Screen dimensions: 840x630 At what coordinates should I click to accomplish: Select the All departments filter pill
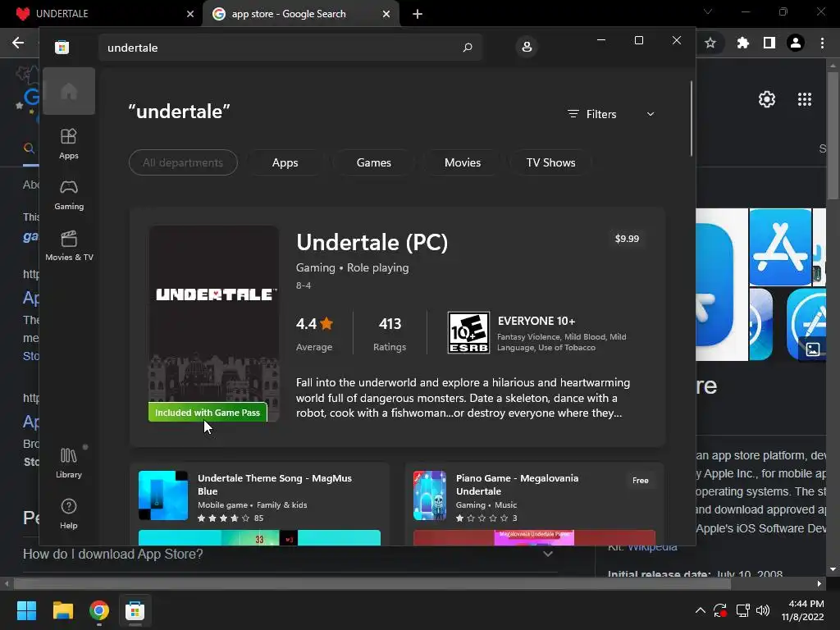[x=183, y=162]
